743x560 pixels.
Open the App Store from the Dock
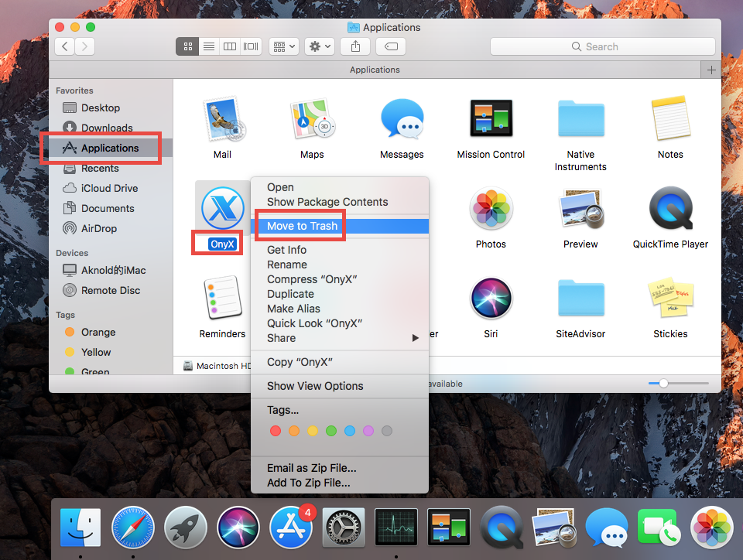(x=291, y=527)
